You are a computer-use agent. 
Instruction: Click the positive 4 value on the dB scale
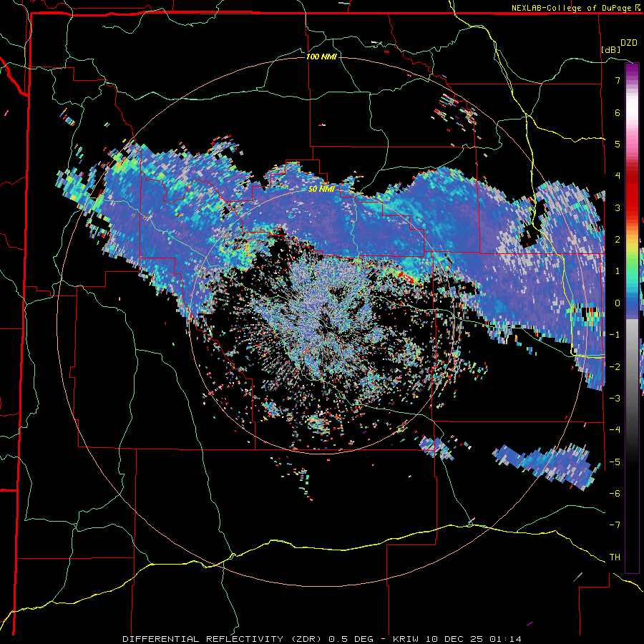pyautogui.click(x=618, y=176)
